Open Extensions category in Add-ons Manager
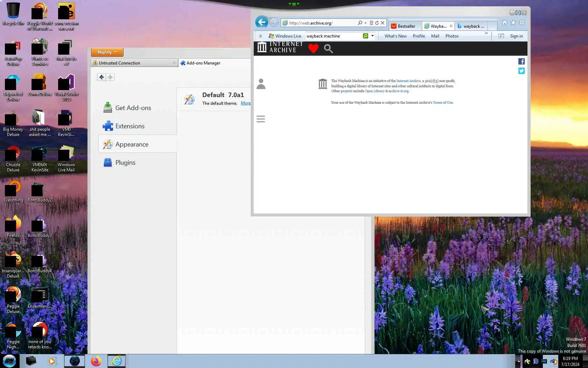The width and height of the screenshot is (588, 368). tap(138, 126)
